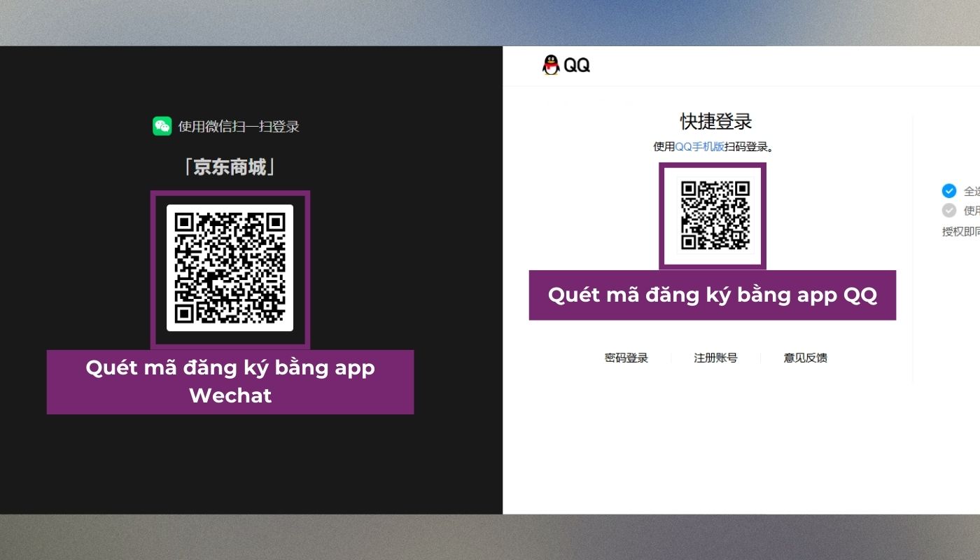Toggle the blue checked 全选 checkbox
The image size is (980, 560).
(949, 190)
